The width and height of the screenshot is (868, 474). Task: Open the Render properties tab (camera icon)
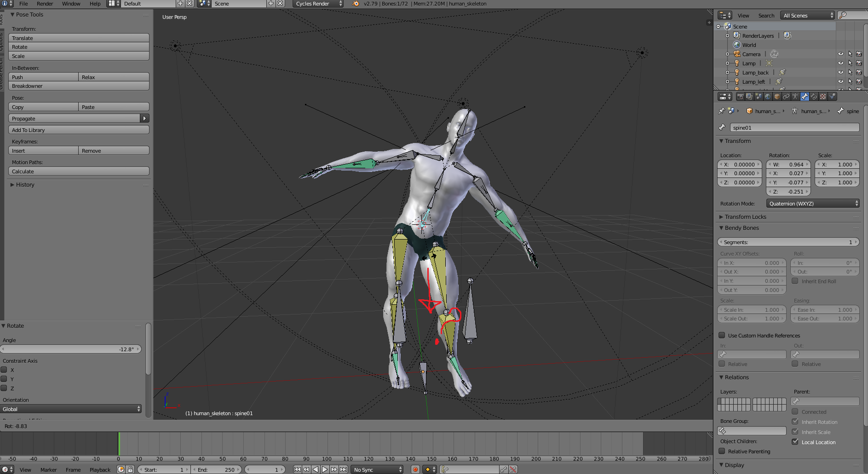tap(740, 97)
